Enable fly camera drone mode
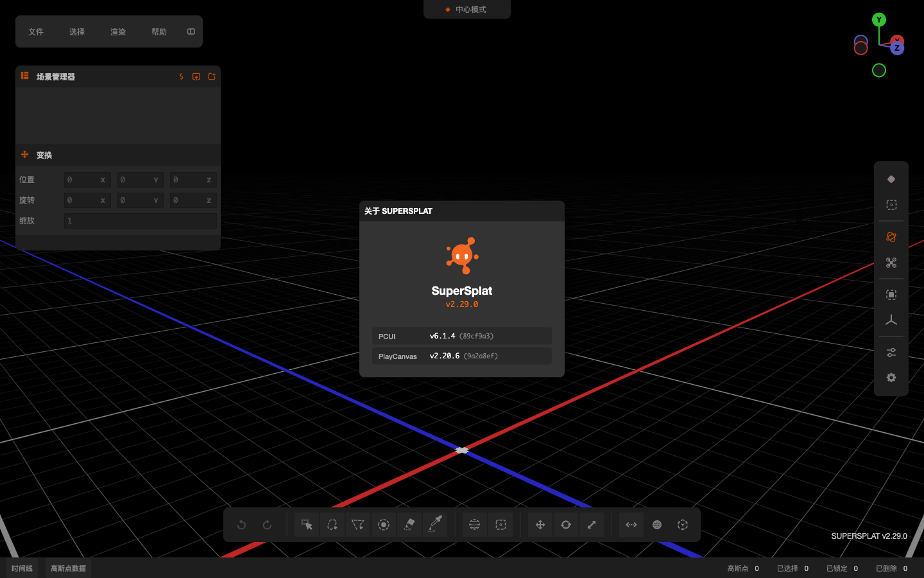The width and height of the screenshot is (924, 578). click(891, 263)
